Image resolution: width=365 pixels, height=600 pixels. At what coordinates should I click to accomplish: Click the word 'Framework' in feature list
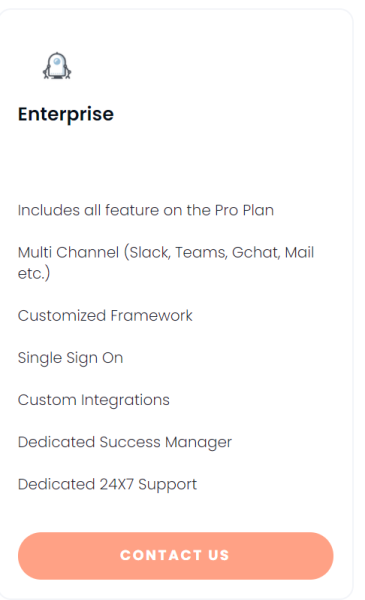152,316
